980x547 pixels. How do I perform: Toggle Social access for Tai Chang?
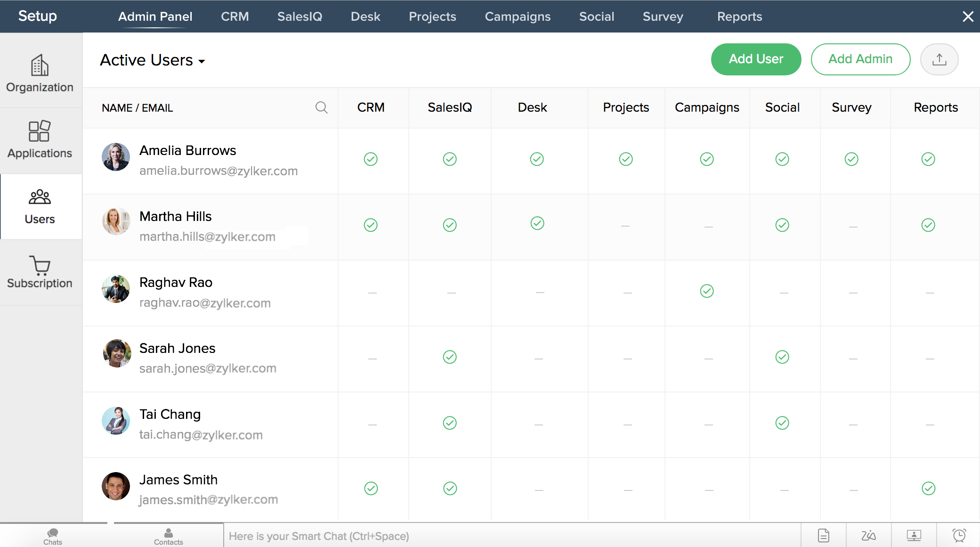[x=782, y=423]
